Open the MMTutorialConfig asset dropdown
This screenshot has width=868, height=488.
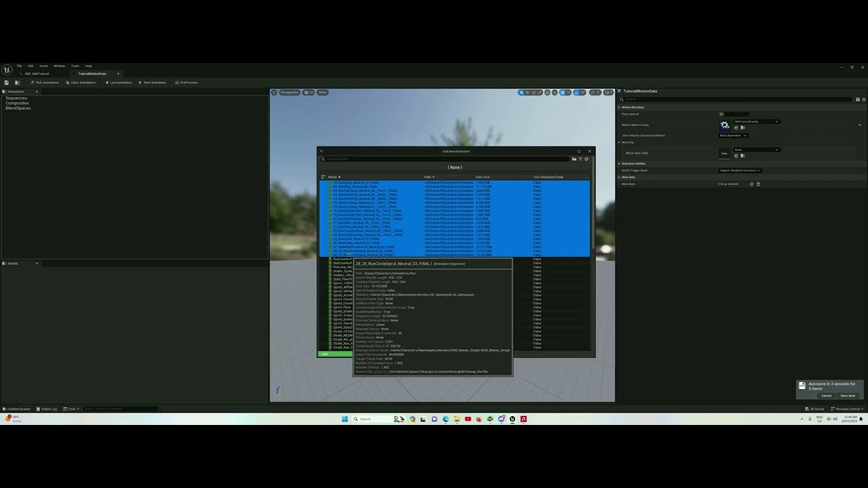click(756, 121)
